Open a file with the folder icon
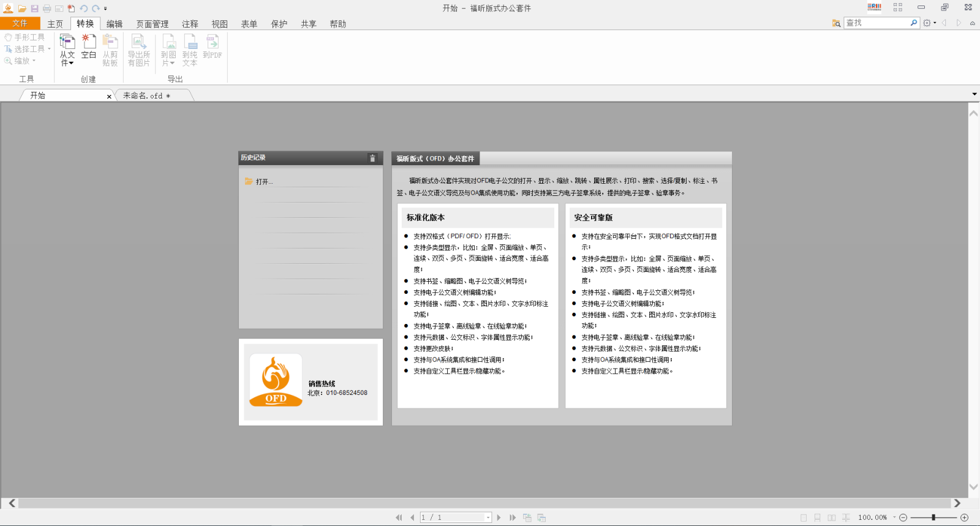The image size is (980, 526). (x=22, y=9)
